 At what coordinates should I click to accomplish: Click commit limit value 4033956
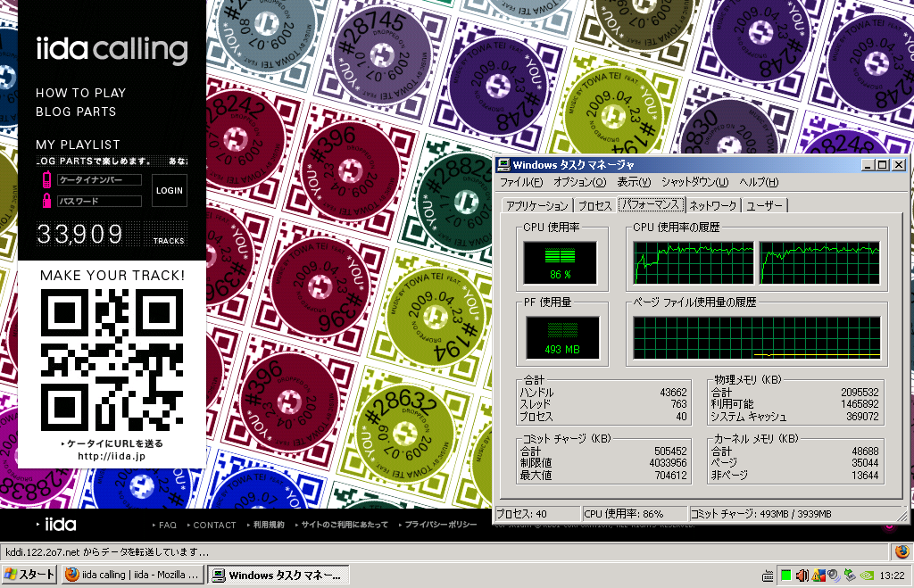668,463
